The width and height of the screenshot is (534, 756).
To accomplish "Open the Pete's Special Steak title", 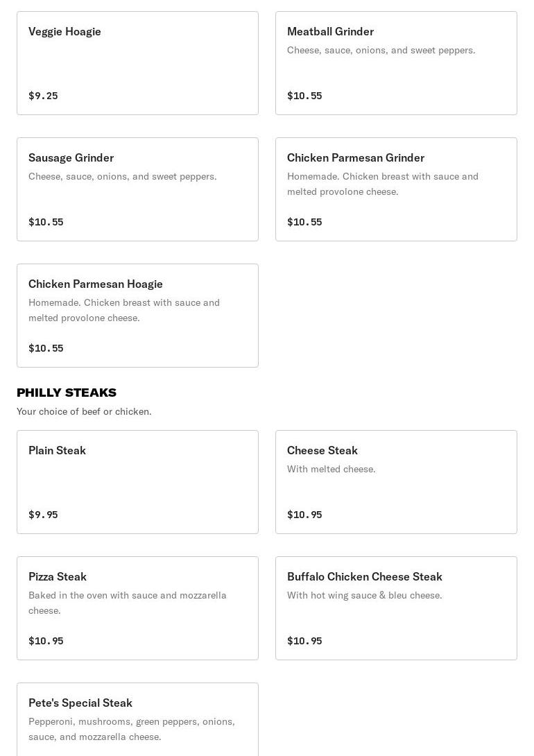I will tap(80, 703).
